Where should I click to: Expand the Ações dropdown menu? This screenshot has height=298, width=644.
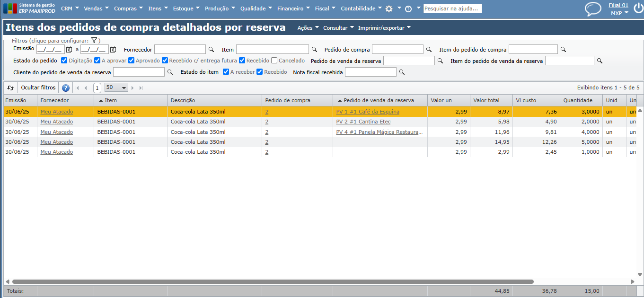(x=308, y=28)
